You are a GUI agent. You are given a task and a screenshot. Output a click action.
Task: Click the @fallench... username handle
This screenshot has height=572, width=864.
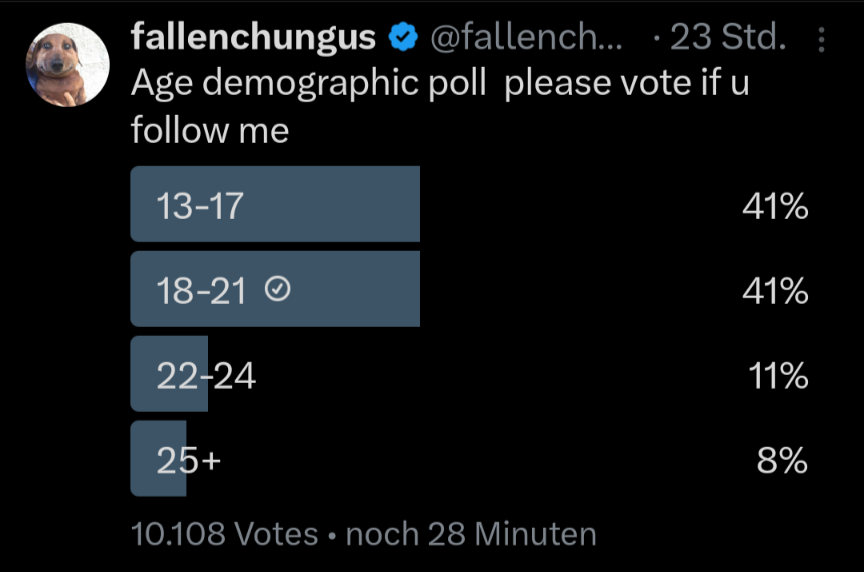(x=526, y=38)
